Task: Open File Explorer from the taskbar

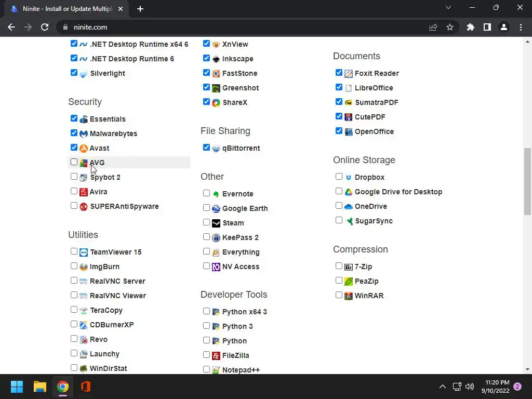Action: 39,387
